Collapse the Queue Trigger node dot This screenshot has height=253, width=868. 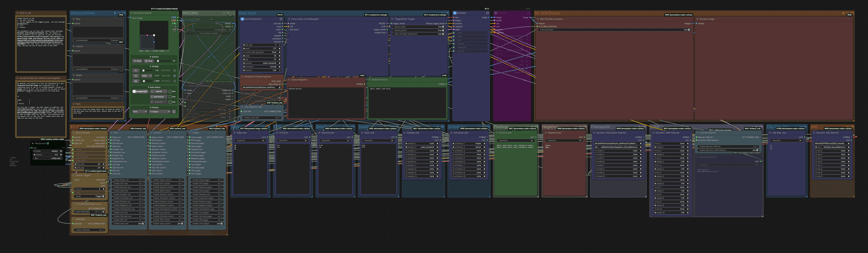(x=73, y=175)
